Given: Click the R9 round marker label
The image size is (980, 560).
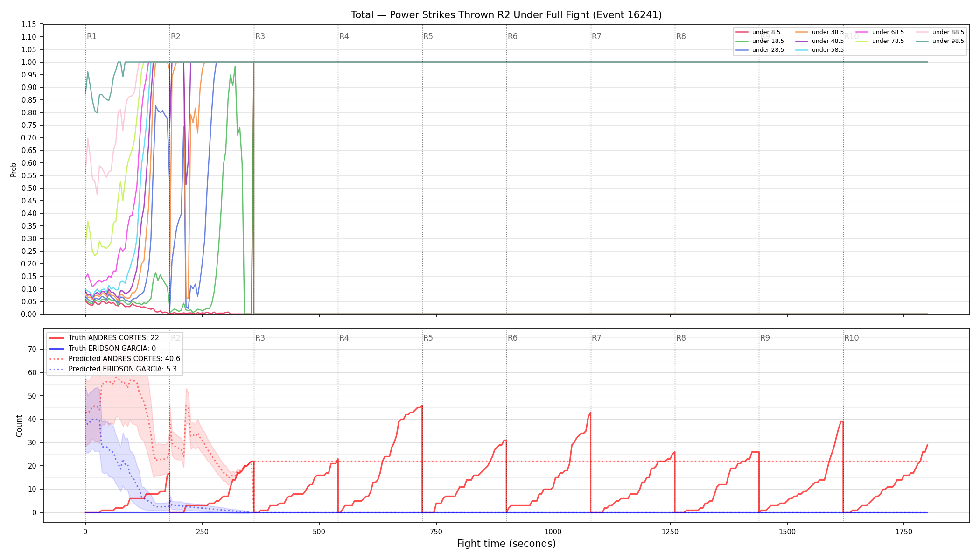Looking at the screenshot, I should coord(765,338).
